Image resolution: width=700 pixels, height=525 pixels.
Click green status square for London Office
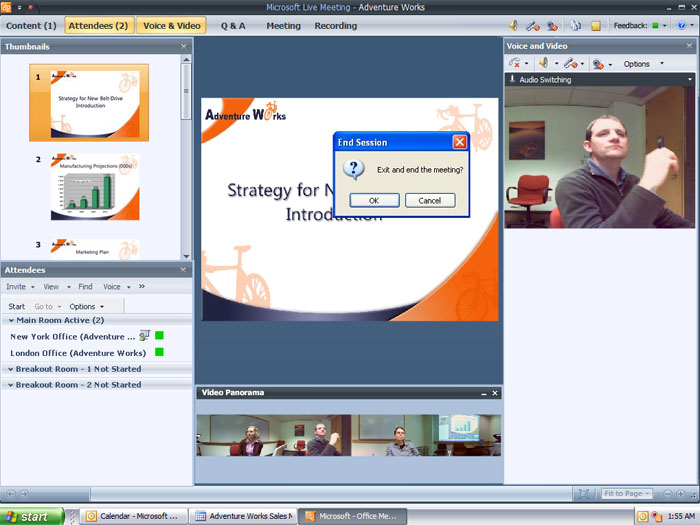[x=159, y=352]
